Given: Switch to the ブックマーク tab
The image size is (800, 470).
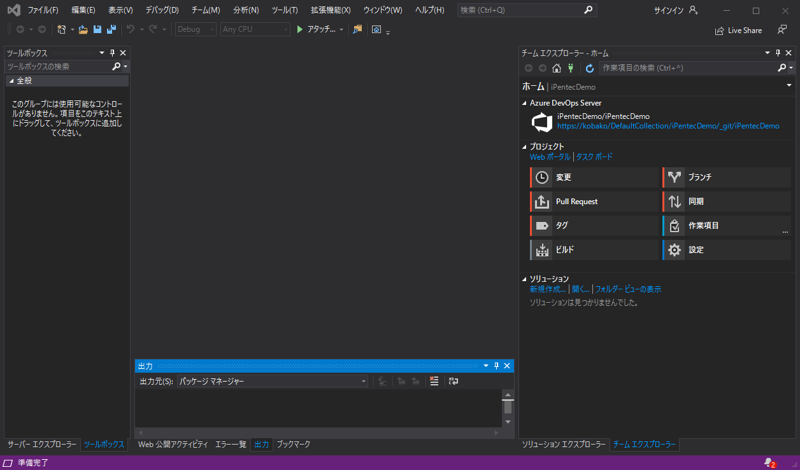Looking at the screenshot, I should pos(293,444).
